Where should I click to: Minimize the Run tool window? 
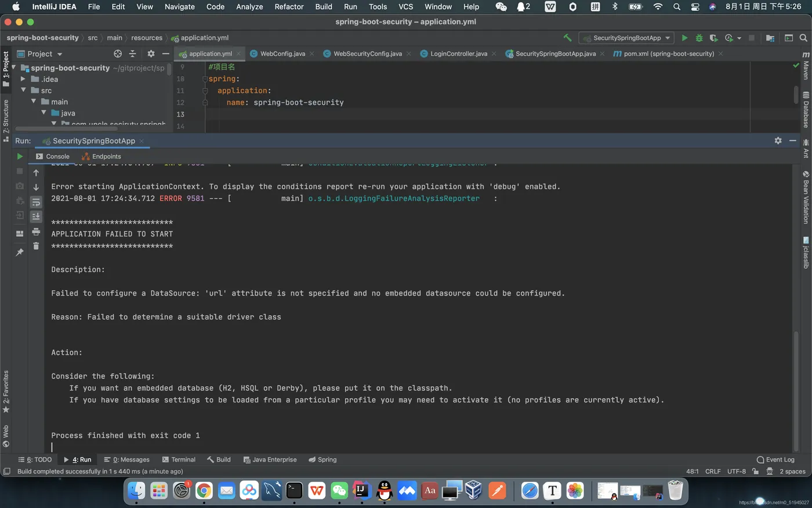793,140
